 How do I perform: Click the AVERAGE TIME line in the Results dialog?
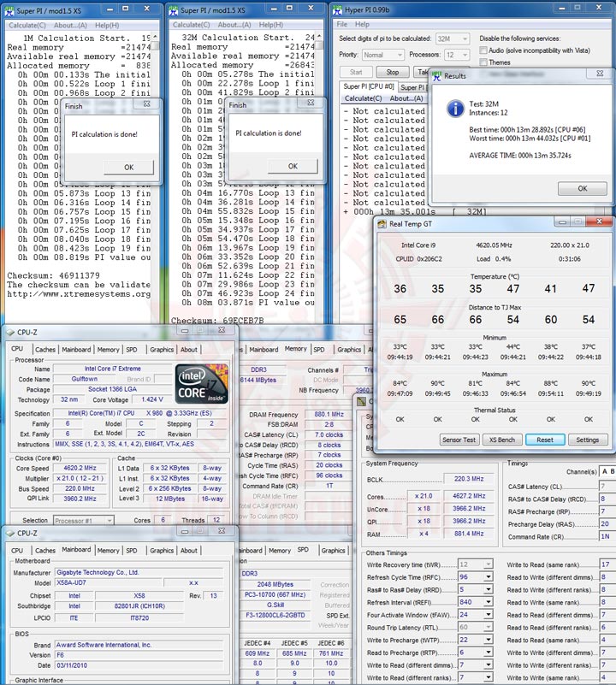520,156
